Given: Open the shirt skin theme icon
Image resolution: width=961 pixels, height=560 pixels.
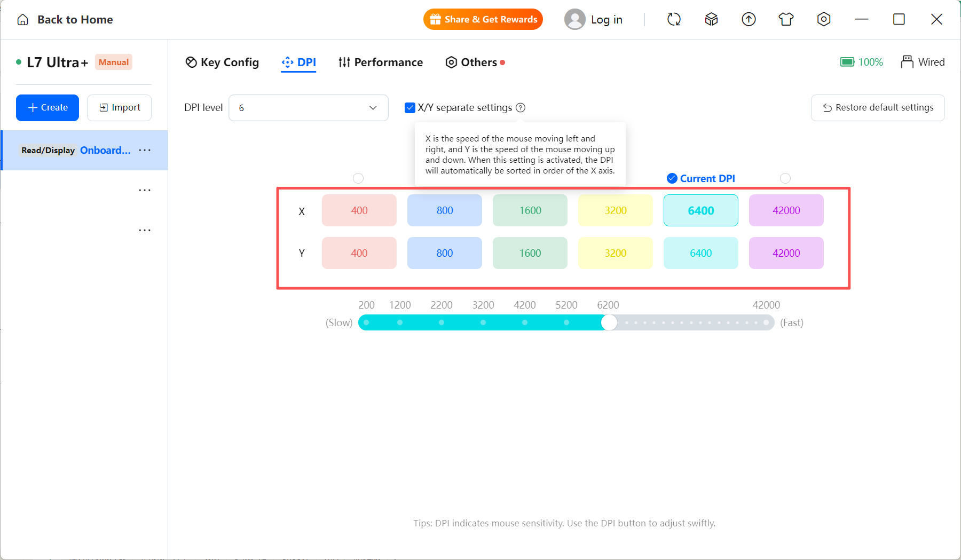Looking at the screenshot, I should pos(786,20).
